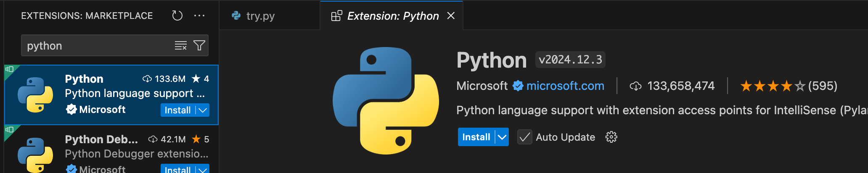Screen dimensions: 868x173
Task: Install Python from the sidebar list item
Action: [177, 110]
